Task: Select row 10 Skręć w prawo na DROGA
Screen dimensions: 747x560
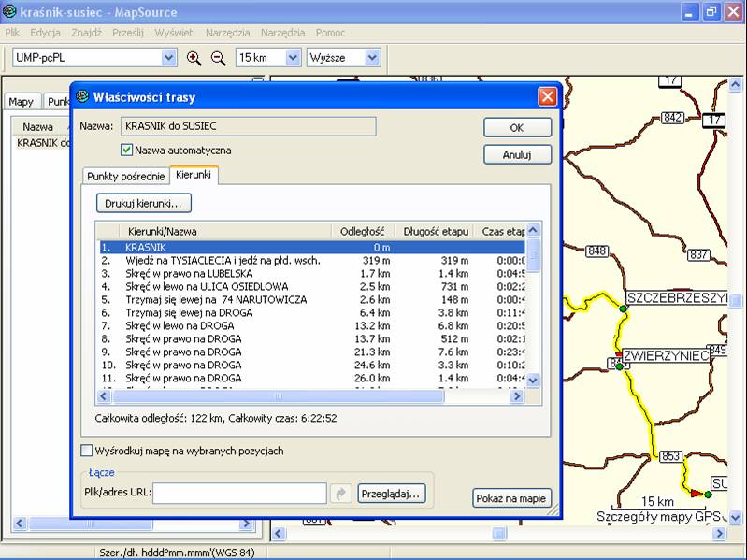Action: pos(311,365)
